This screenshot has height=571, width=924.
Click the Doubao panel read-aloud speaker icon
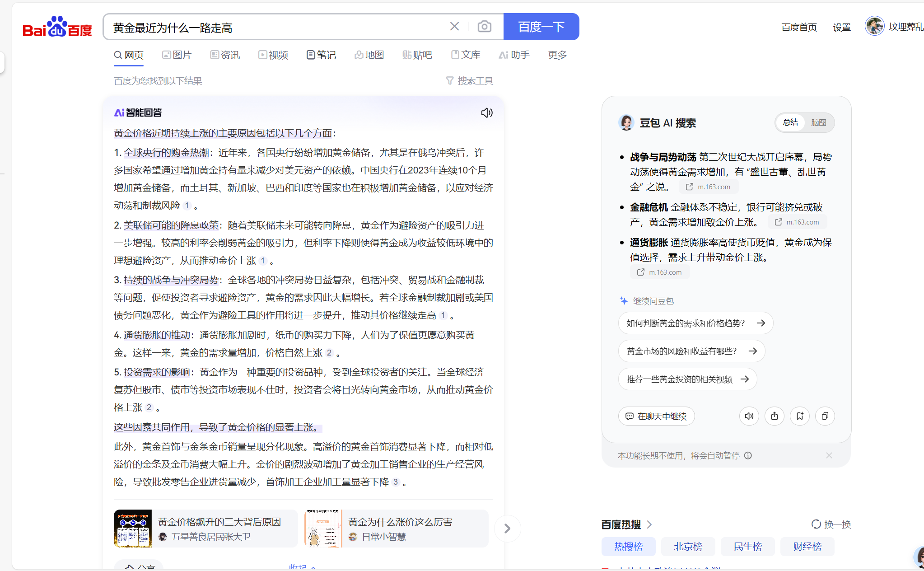[749, 416]
